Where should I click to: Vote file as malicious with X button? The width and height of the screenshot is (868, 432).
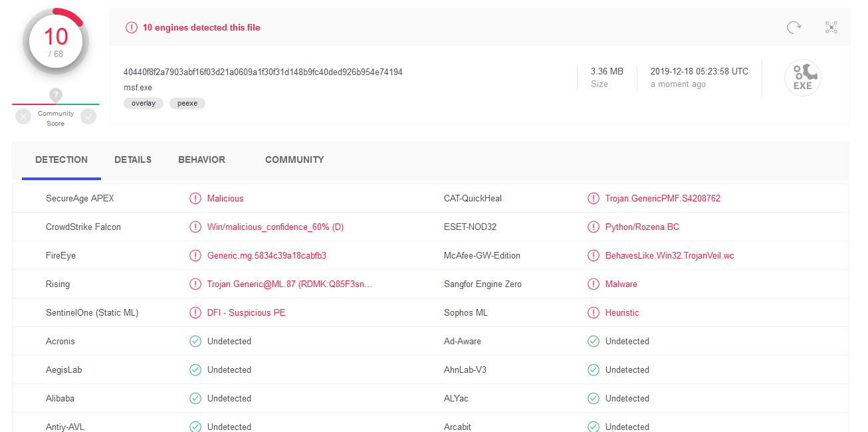pos(23,117)
